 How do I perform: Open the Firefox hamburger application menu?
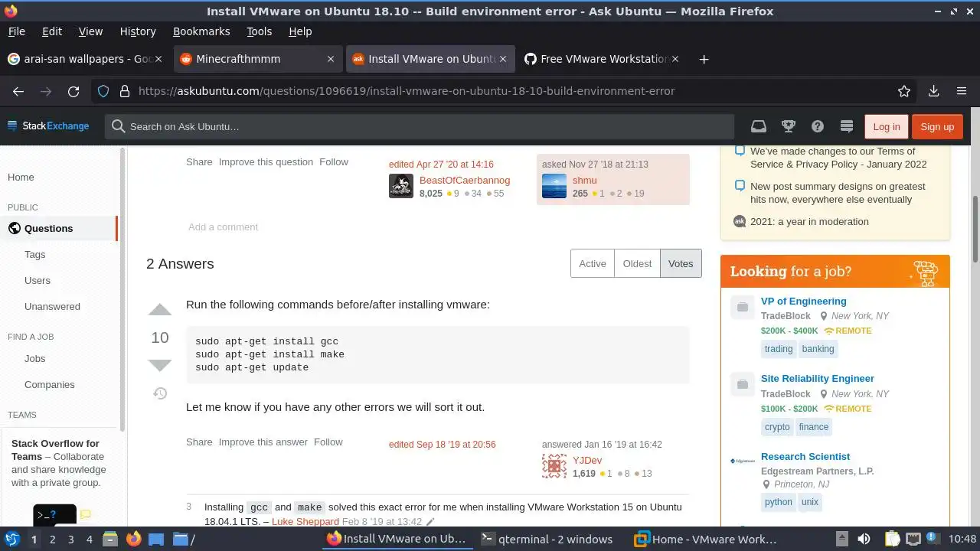962,91
